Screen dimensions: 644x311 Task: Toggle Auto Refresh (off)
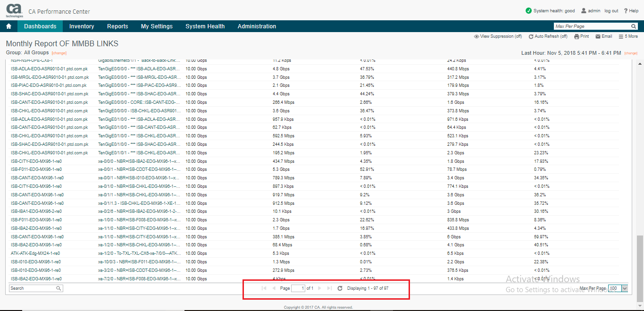tap(548, 36)
